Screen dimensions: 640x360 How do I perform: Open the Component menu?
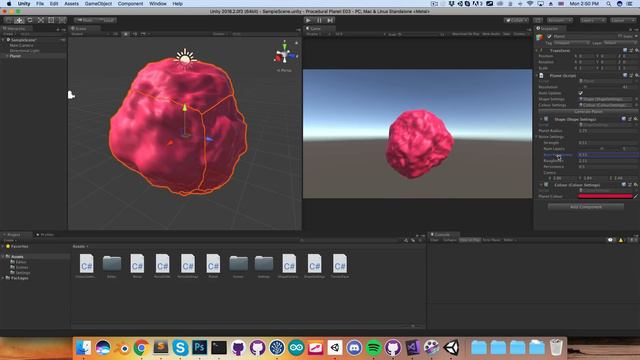(130, 4)
